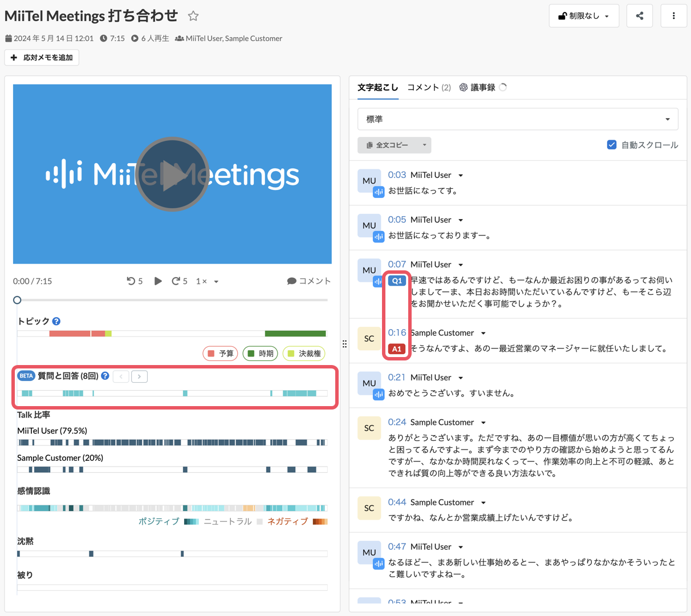Open speaker dropdown at 0:03 MiiTel User
This screenshot has height=616, width=691.
(x=461, y=176)
